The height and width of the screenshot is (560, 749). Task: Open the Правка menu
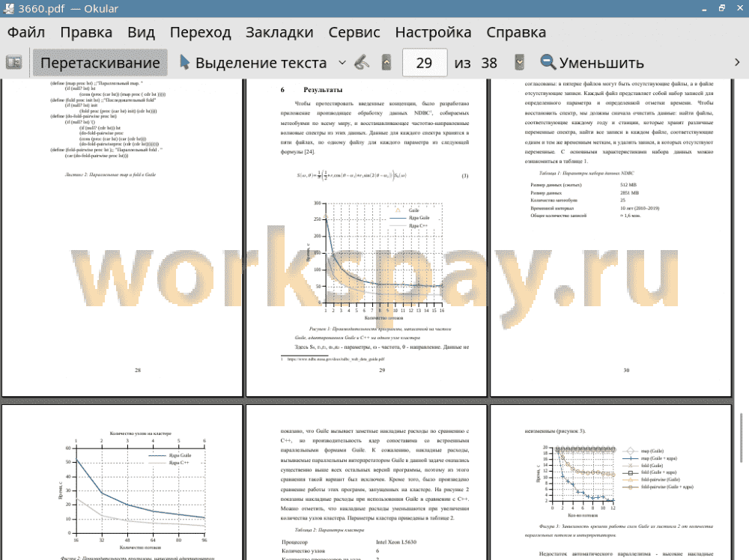coord(86,32)
